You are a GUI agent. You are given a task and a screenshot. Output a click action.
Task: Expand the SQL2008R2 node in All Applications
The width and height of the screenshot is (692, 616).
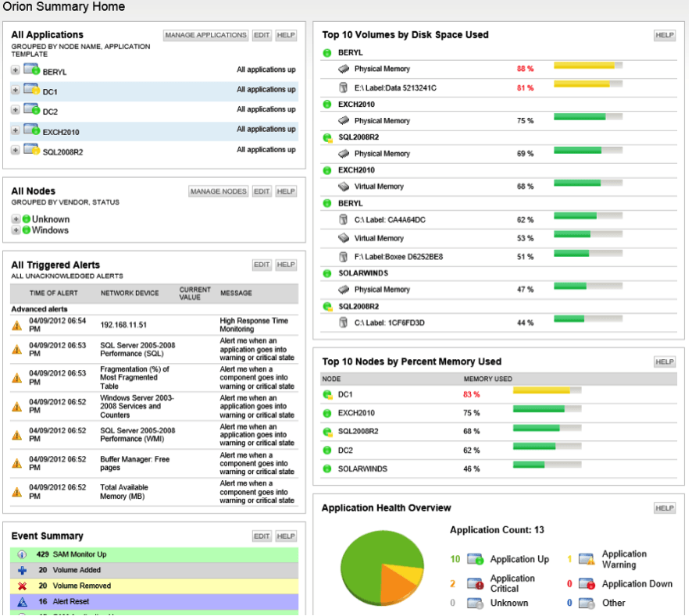click(16, 151)
